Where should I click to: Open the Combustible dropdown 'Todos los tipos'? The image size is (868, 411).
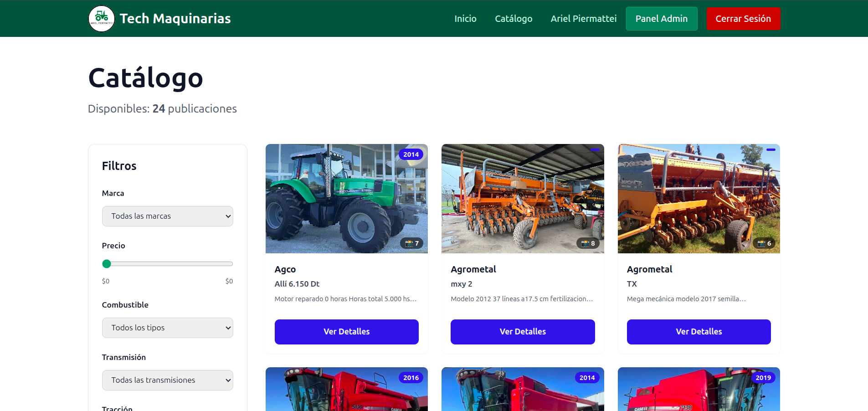pyautogui.click(x=168, y=328)
